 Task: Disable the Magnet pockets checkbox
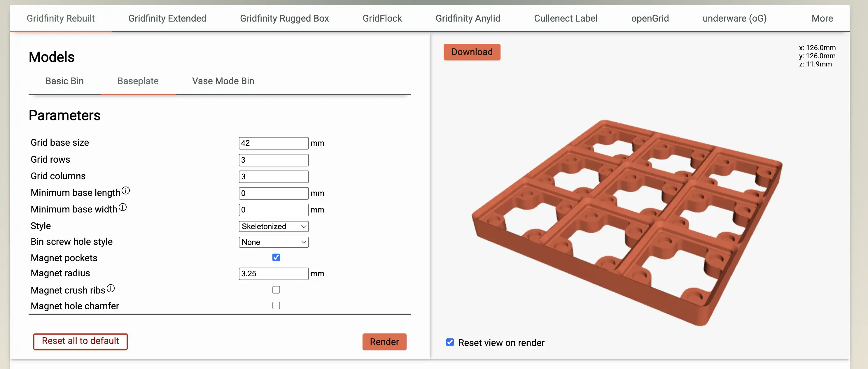[276, 257]
